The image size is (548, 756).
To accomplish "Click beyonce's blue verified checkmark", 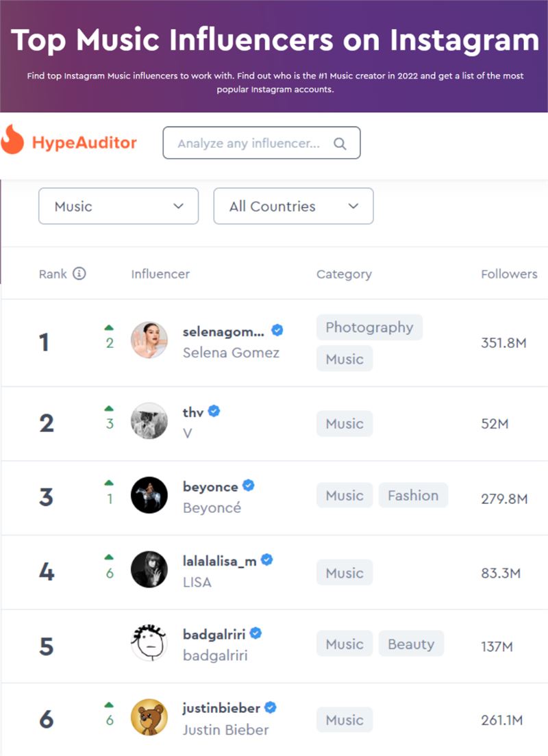I will (249, 486).
